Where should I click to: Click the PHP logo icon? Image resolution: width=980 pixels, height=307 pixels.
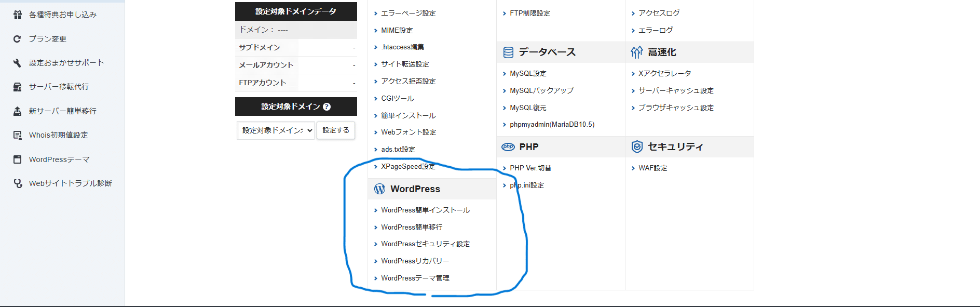[508, 147]
